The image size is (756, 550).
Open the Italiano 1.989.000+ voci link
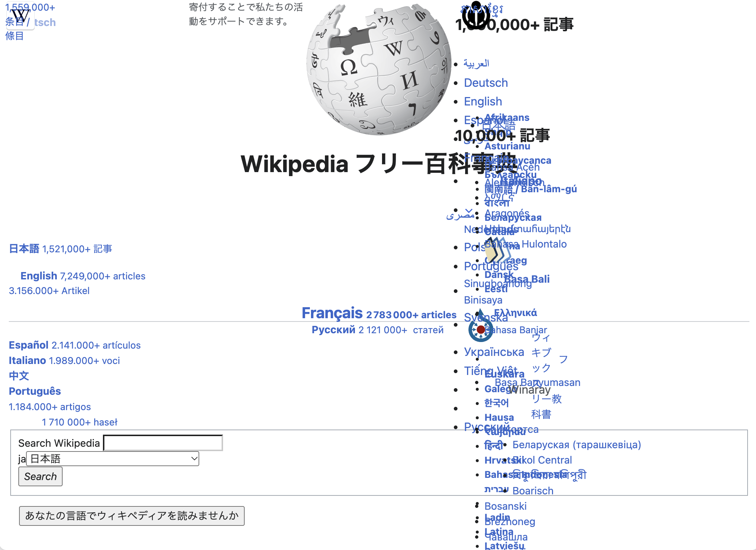[x=64, y=360]
